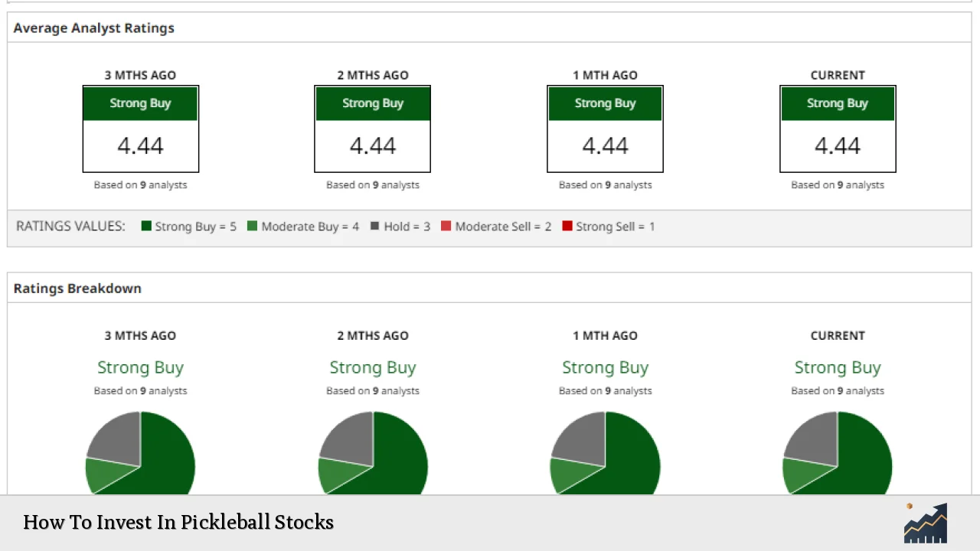Click green Strong Buy text under breakdown 3 MTHS AGO
Image resolution: width=980 pixels, height=551 pixels.
pyautogui.click(x=141, y=367)
